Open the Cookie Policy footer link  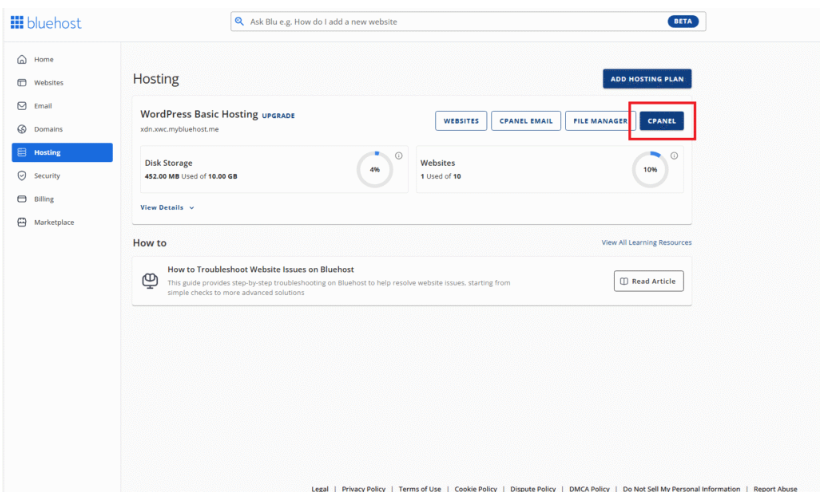click(476, 489)
